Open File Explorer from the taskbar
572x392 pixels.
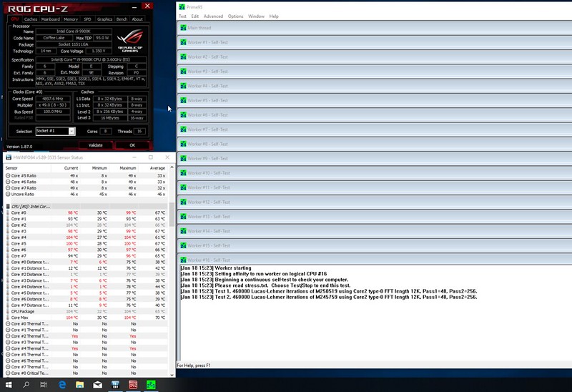79,385
